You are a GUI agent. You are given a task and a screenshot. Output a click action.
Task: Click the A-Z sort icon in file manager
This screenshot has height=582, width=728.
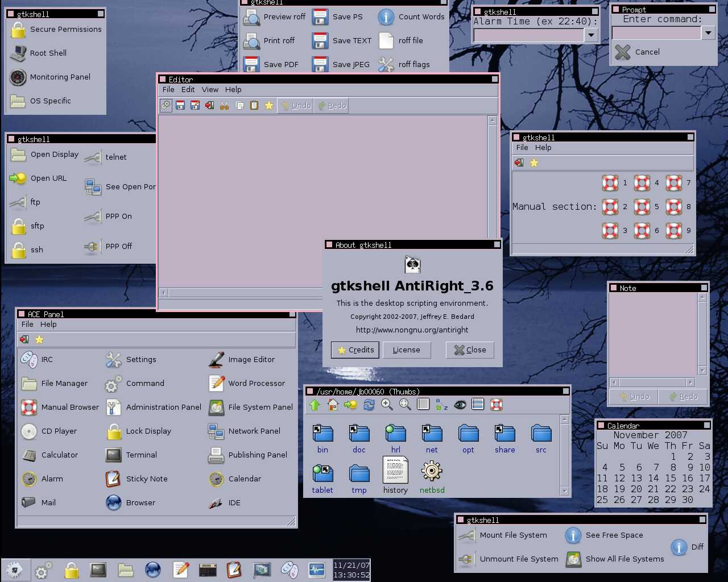[x=441, y=405]
